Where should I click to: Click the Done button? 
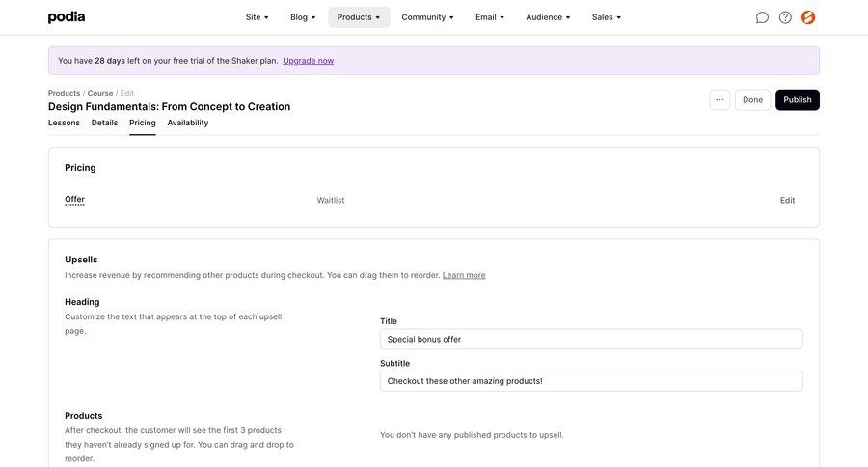[752, 100]
